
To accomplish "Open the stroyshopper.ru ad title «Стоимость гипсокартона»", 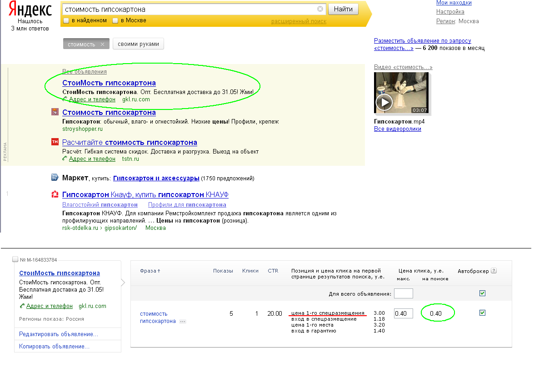I will [x=109, y=112].
